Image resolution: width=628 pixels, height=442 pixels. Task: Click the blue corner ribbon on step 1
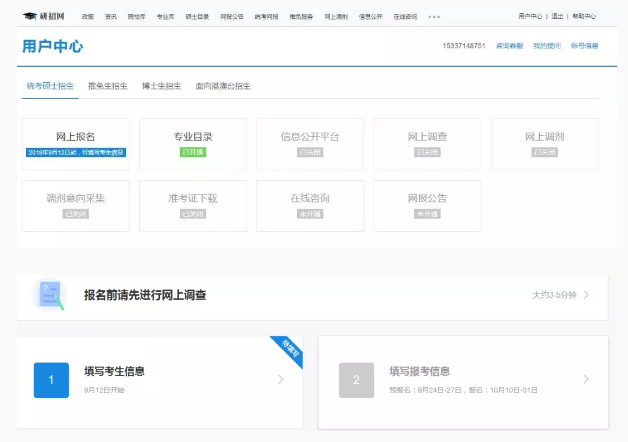[290, 349]
